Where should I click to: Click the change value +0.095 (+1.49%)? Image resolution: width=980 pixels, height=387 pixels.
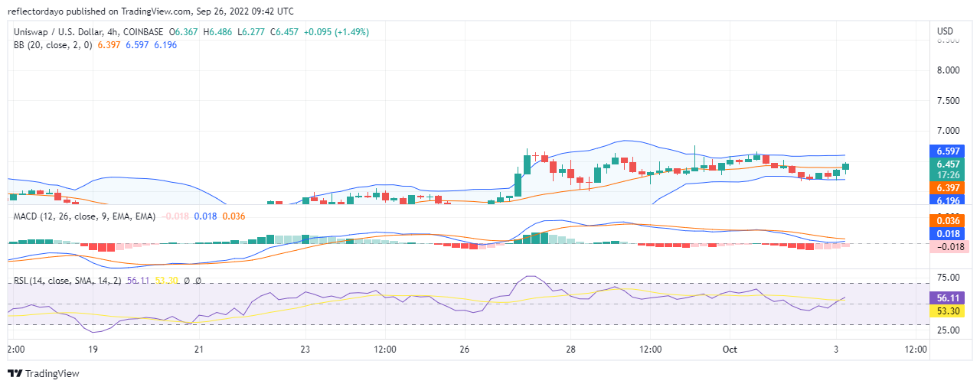coord(336,32)
